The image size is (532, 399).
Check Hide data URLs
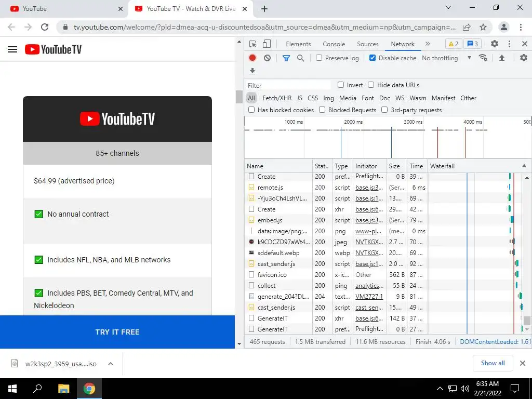(x=371, y=85)
